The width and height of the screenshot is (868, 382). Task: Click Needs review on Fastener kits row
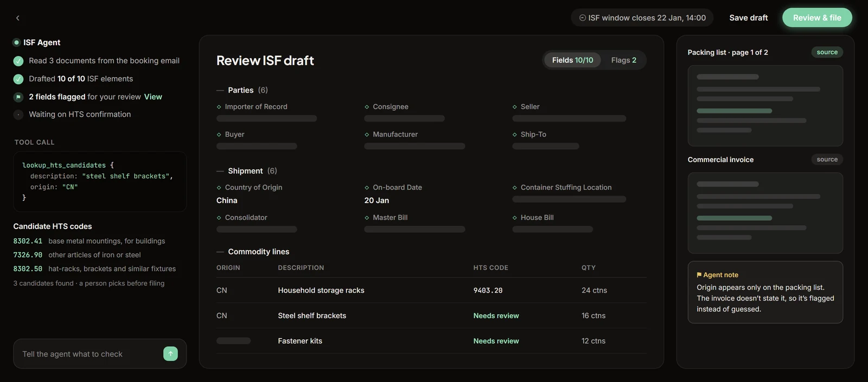(x=496, y=341)
